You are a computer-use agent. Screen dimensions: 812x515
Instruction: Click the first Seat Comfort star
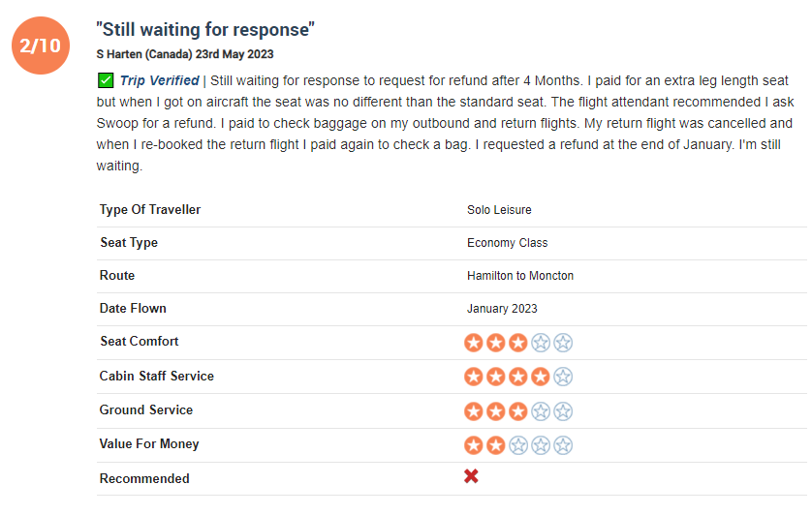point(473,343)
